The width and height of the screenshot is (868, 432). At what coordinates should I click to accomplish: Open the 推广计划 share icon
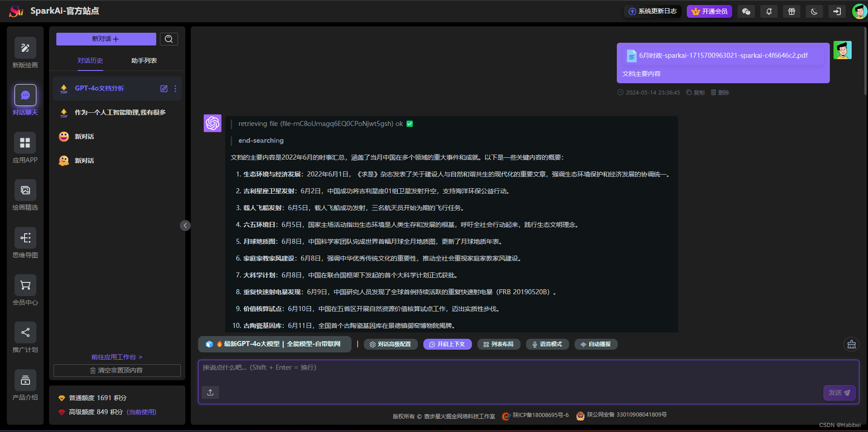point(25,332)
